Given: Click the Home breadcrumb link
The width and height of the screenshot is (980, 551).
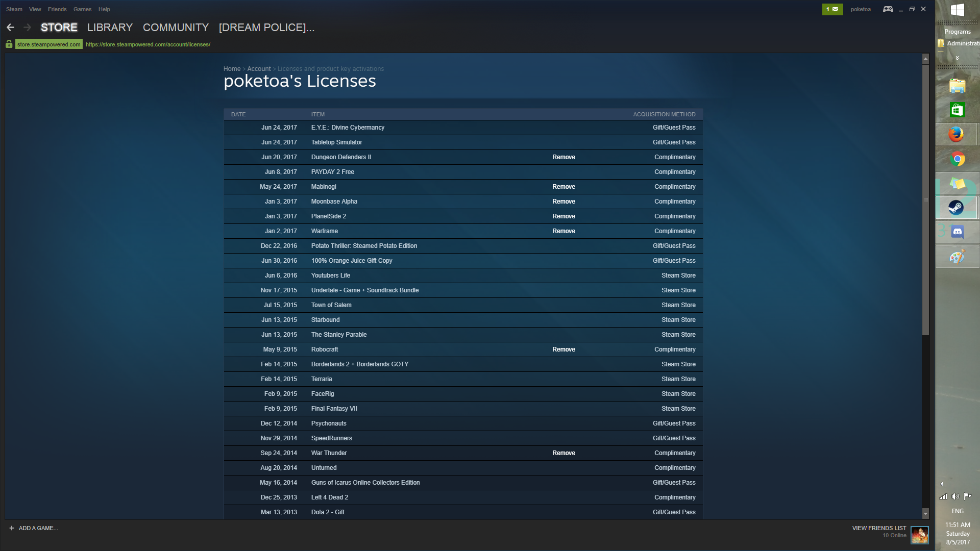Looking at the screenshot, I should click(x=232, y=69).
